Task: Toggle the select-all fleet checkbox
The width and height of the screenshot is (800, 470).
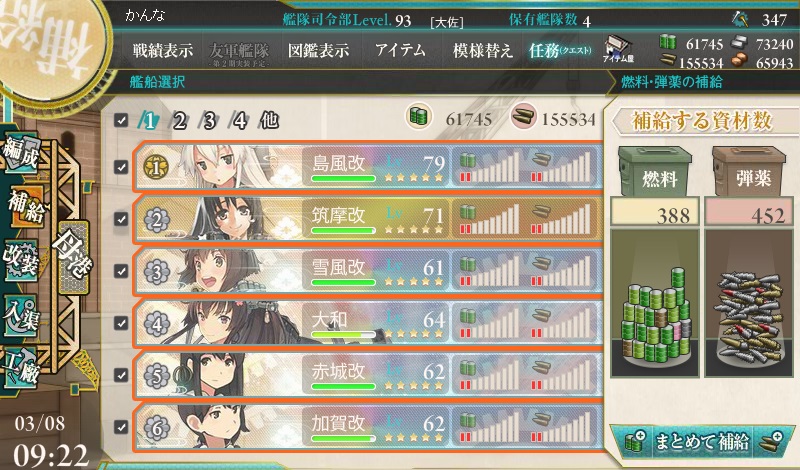Action: point(121,120)
